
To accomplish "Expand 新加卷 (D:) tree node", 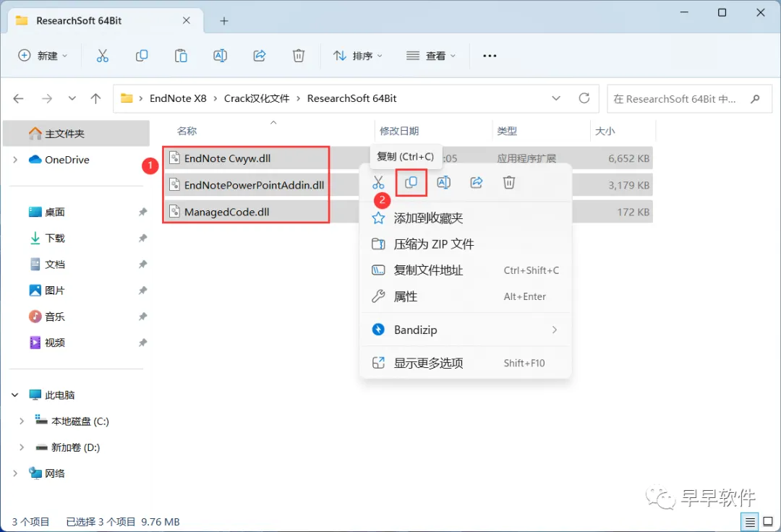I will [x=22, y=447].
